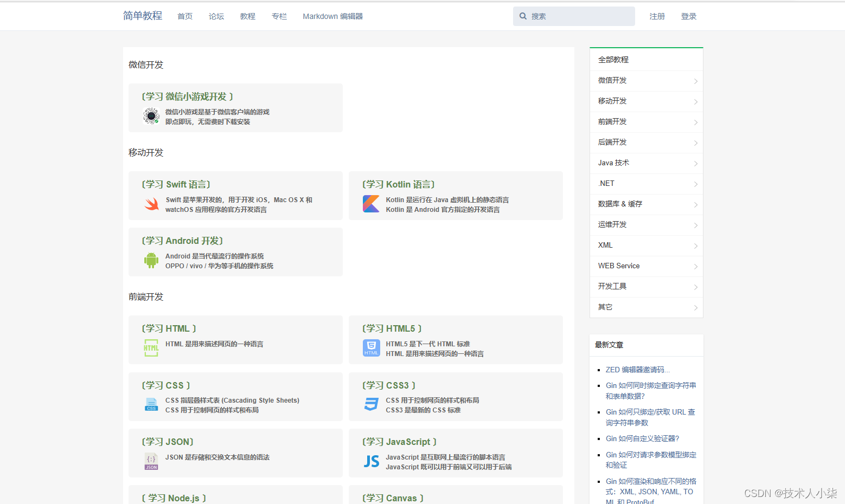Expand the XML category arrow
The height and width of the screenshot is (504, 845).
pyautogui.click(x=696, y=246)
